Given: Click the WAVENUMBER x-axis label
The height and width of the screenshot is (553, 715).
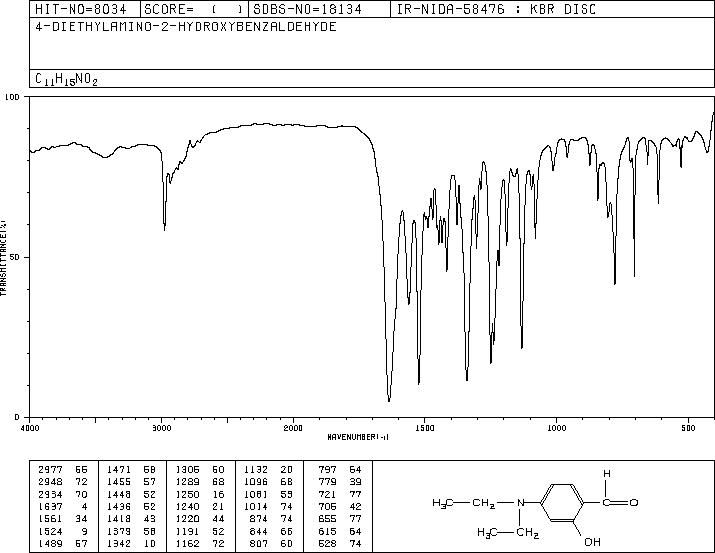Looking at the screenshot, I should [x=358, y=437].
